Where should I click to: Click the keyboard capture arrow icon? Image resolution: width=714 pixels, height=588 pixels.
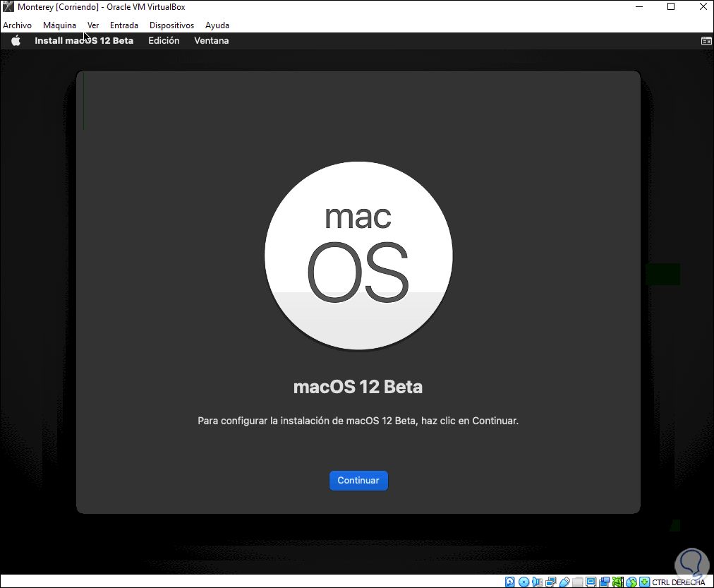[644, 582]
